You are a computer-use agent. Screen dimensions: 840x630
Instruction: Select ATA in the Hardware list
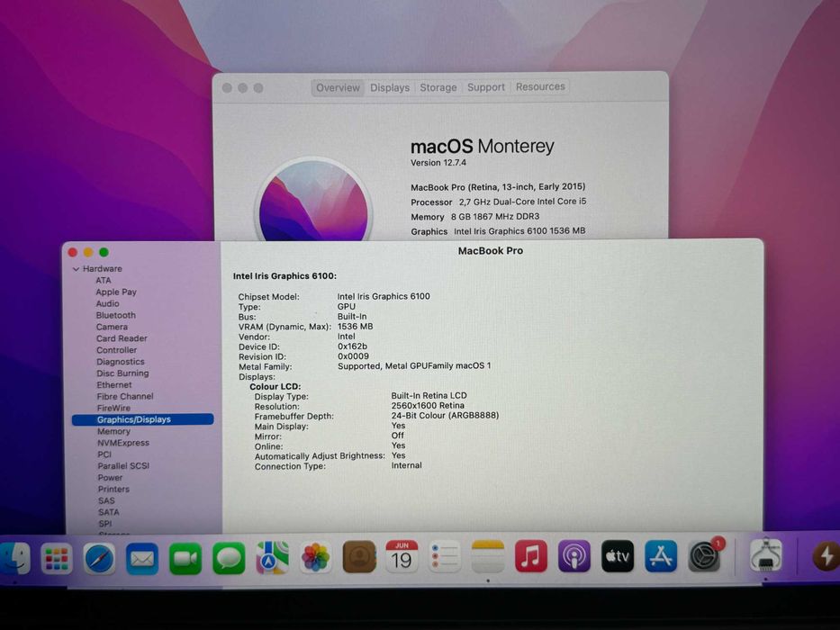(104, 280)
